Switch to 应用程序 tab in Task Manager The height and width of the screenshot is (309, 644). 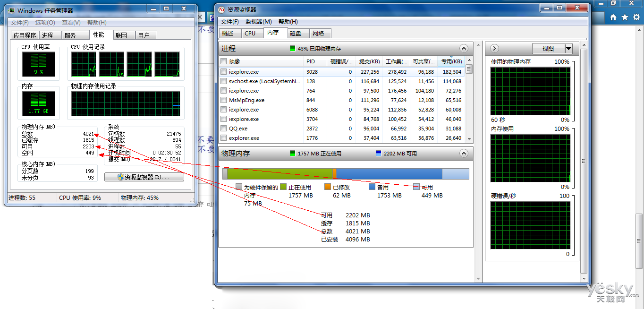25,35
